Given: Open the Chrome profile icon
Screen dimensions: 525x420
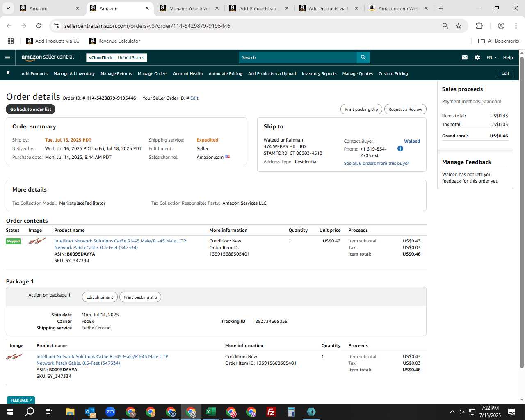Looking at the screenshot, I should 501,26.
